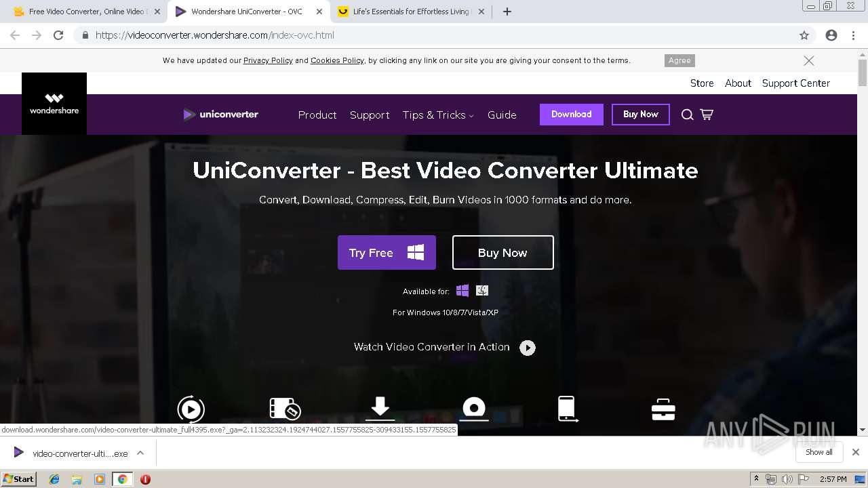The image size is (868, 488).
Task: Click the Try Free button
Action: 387,253
